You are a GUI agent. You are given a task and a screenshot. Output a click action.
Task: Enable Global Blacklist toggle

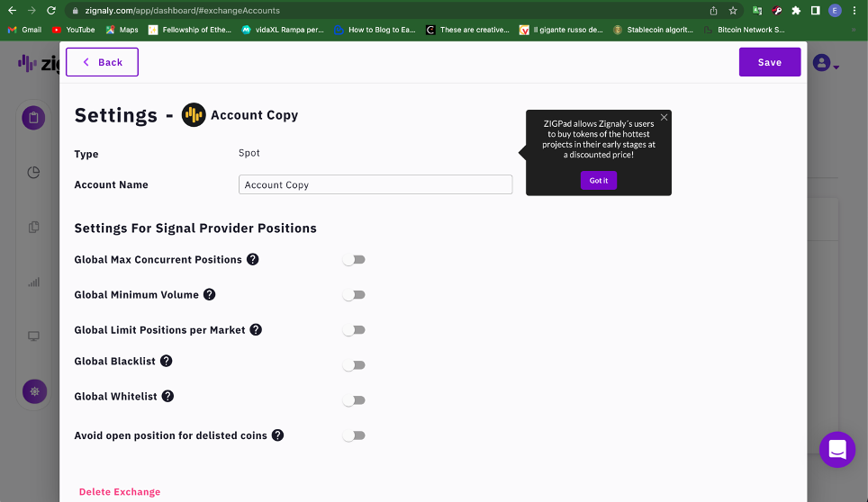pyautogui.click(x=354, y=365)
